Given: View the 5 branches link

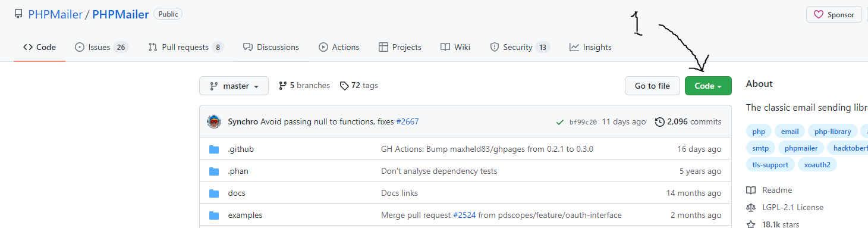Looking at the screenshot, I should (x=304, y=85).
